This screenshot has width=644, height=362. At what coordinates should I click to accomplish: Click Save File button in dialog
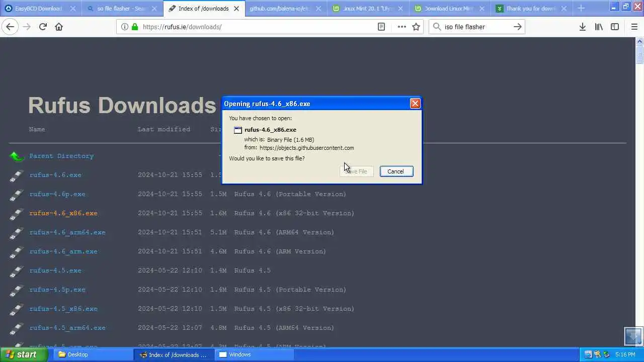357,171
